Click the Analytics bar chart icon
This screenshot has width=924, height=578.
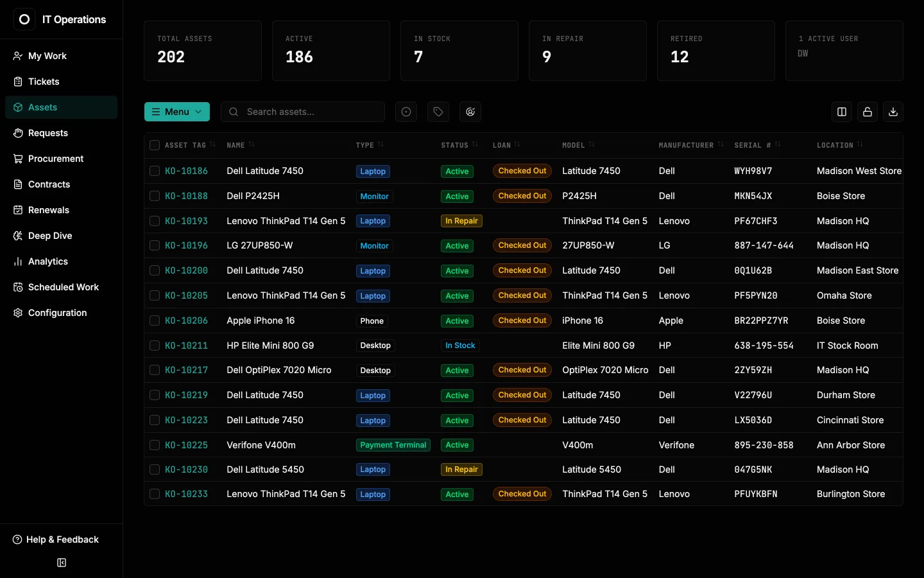(x=18, y=261)
